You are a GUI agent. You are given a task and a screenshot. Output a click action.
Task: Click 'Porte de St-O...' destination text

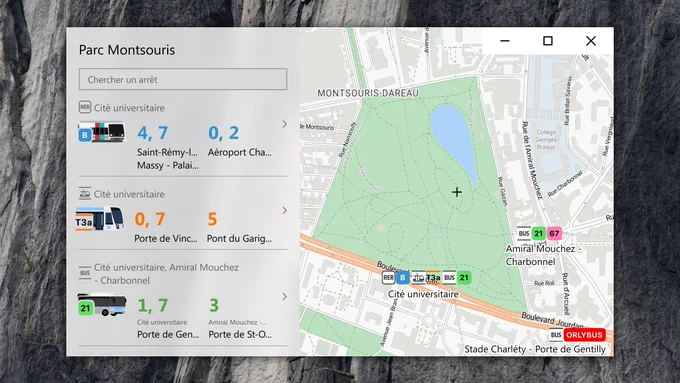point(240,334)
